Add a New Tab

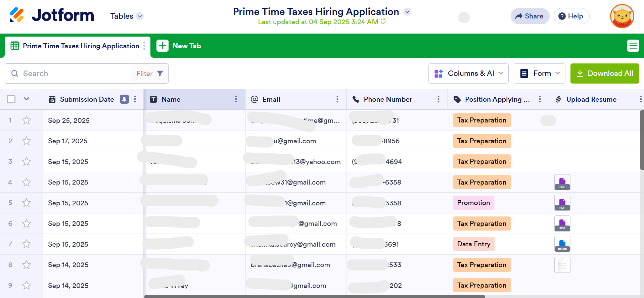click(179, 46)
